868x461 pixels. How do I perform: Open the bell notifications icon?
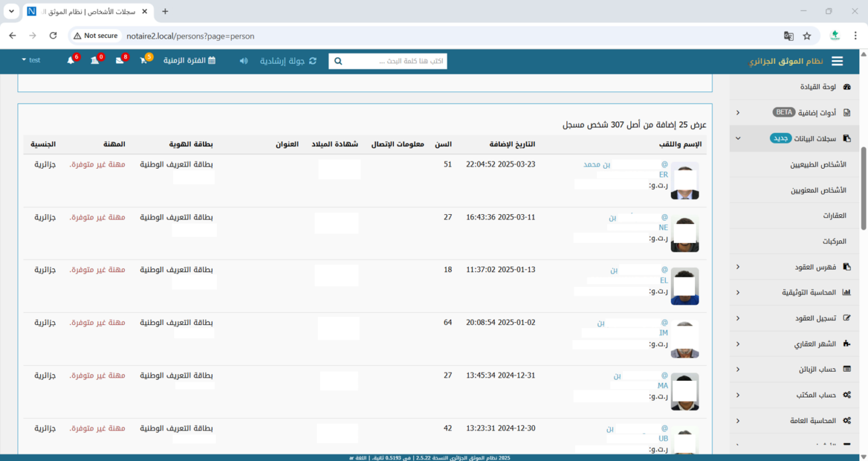(x=71, y=61)
